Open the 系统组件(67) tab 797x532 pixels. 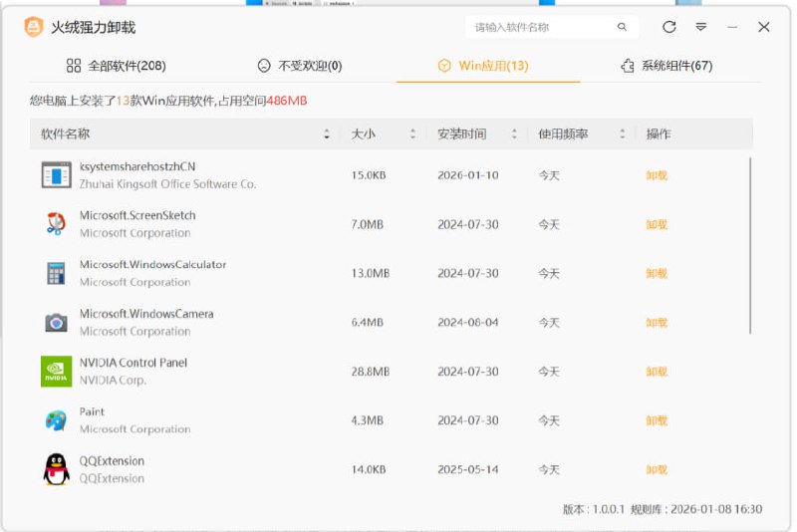pyautogui.click(x=666, y=66)
